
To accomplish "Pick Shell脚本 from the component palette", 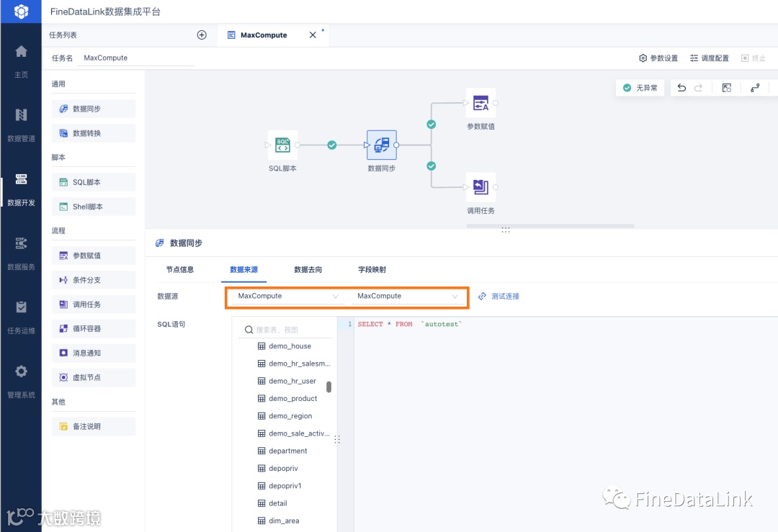I will (x=93, y=207).
